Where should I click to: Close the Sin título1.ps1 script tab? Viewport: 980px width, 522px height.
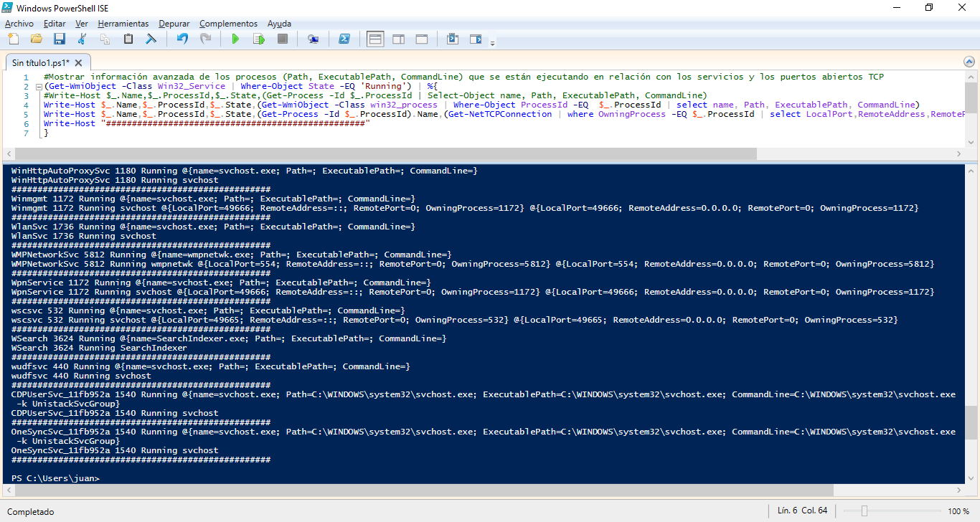(79, 62)
